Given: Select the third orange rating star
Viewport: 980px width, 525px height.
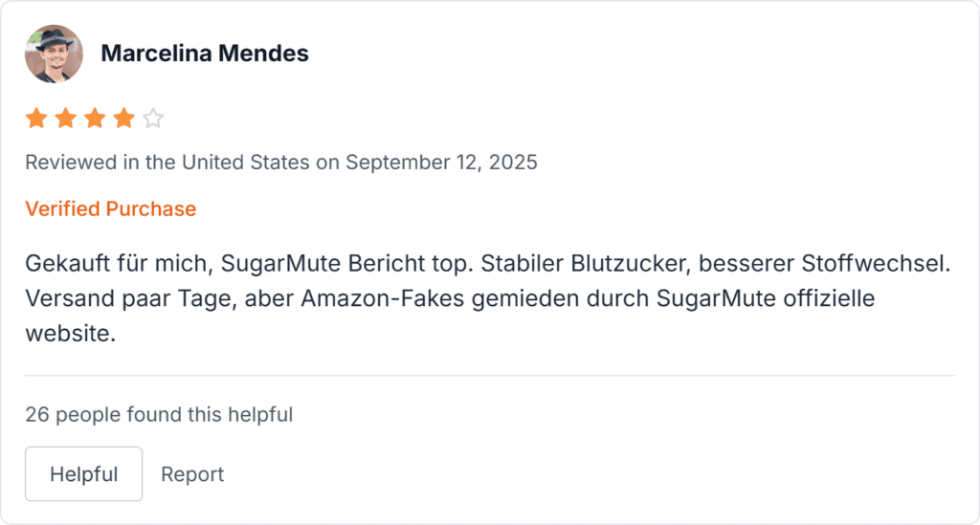Looking at the screenshot, I should [95, 119].
